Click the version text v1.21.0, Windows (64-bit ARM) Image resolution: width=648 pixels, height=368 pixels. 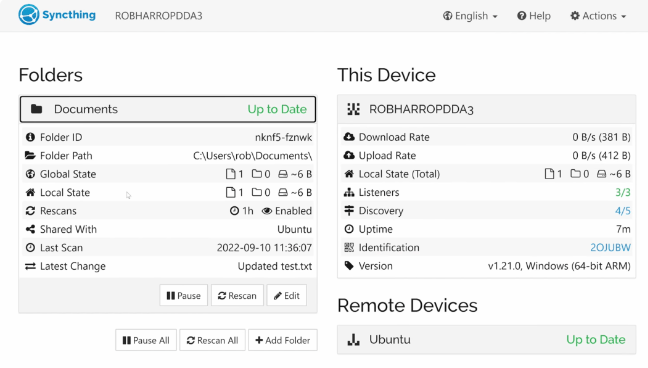tap(559, 266)
